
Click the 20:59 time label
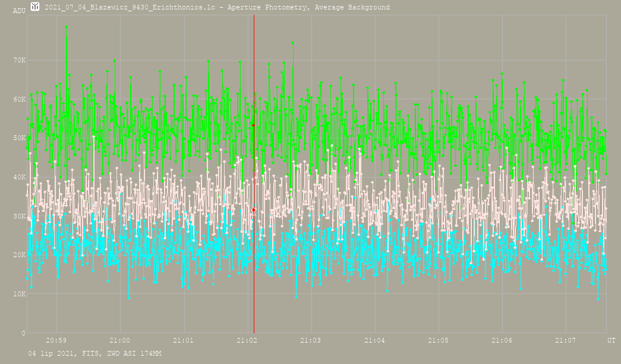[56, 340]
